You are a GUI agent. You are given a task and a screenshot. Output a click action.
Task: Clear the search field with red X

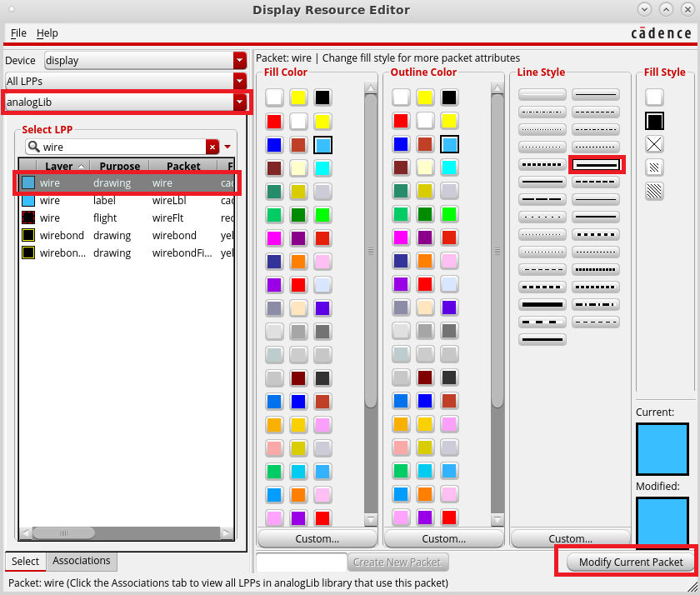pos(212,147)
